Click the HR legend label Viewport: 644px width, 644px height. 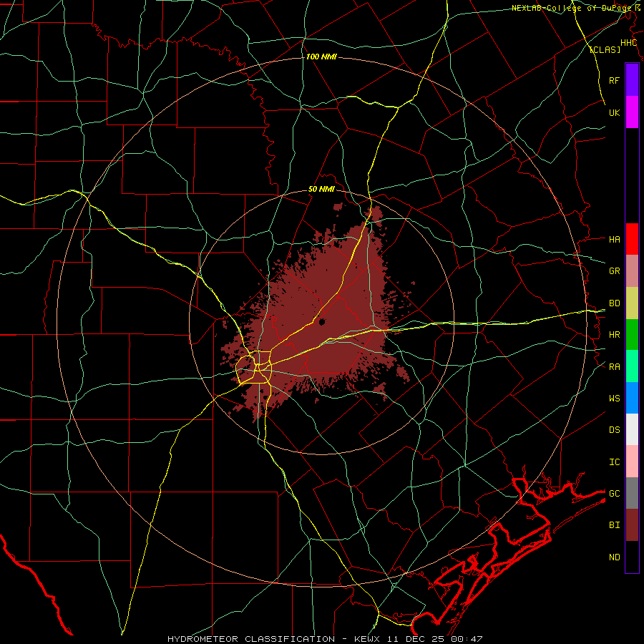(x=614, y=335)
